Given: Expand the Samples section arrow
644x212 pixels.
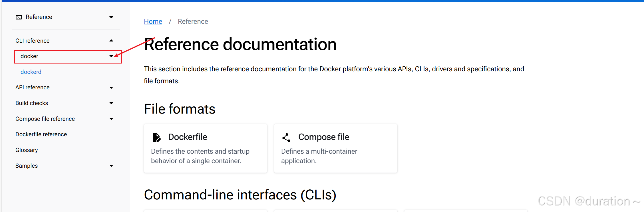Looking at the screenshot, I should 111,166.
